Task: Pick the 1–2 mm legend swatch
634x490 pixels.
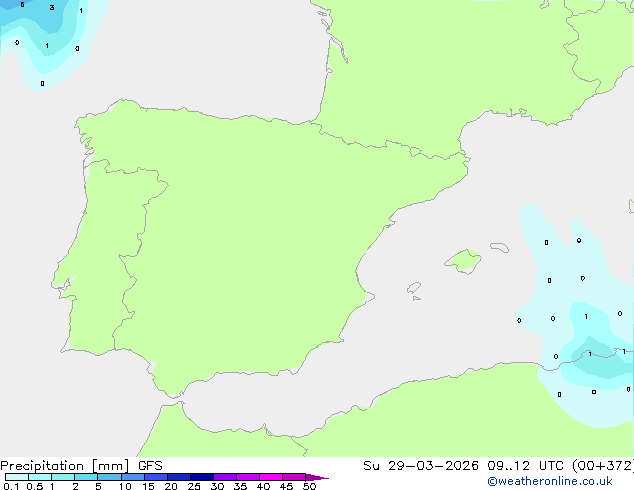Action: coord(63,477)
